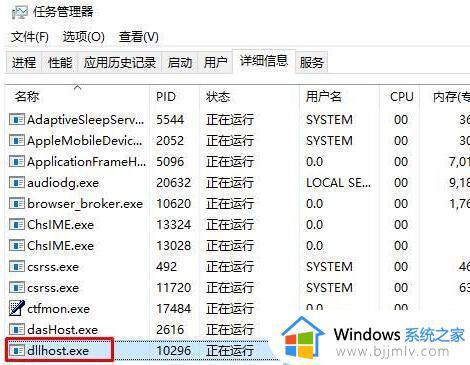Click SYSTEM user of AppleMobileDevic row

point(329,140)
